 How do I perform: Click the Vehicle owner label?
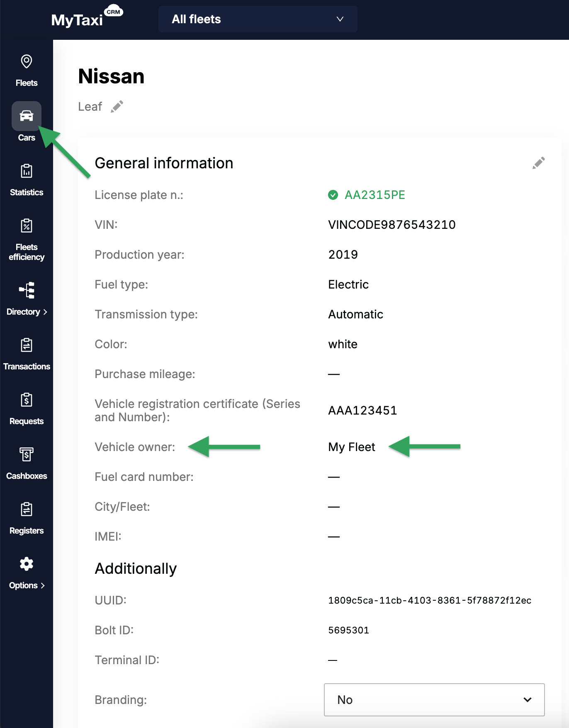tap(135, 447)
